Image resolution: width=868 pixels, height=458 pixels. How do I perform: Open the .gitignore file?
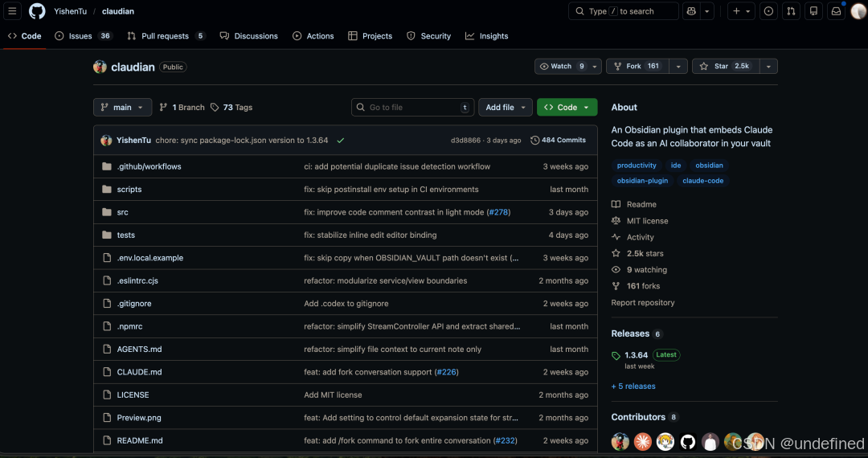point(134,304)
